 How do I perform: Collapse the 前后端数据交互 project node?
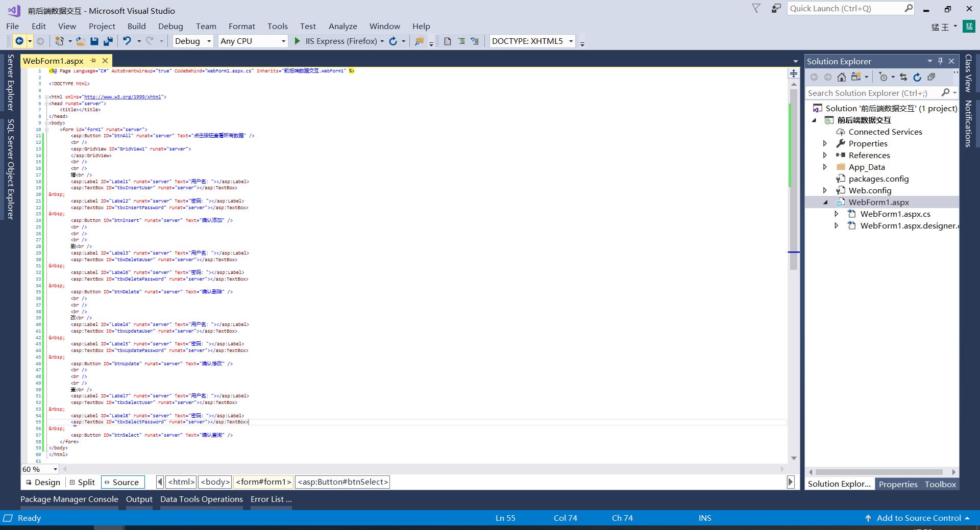click(x=815, y=120)
